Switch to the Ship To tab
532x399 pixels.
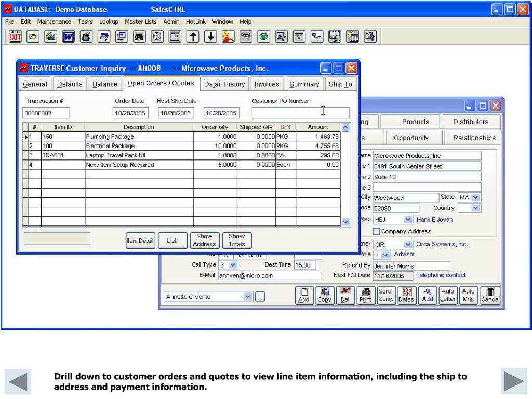pyautogui.click(x=340, y=84)
